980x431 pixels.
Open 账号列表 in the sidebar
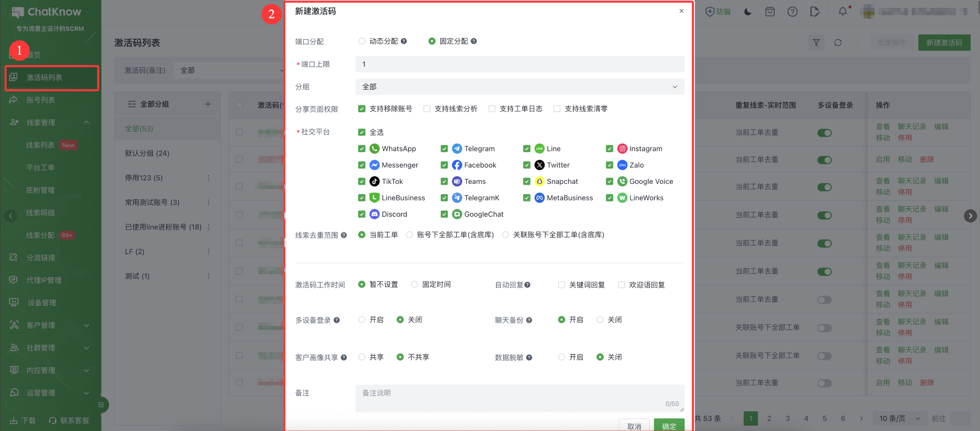[41, 100]
